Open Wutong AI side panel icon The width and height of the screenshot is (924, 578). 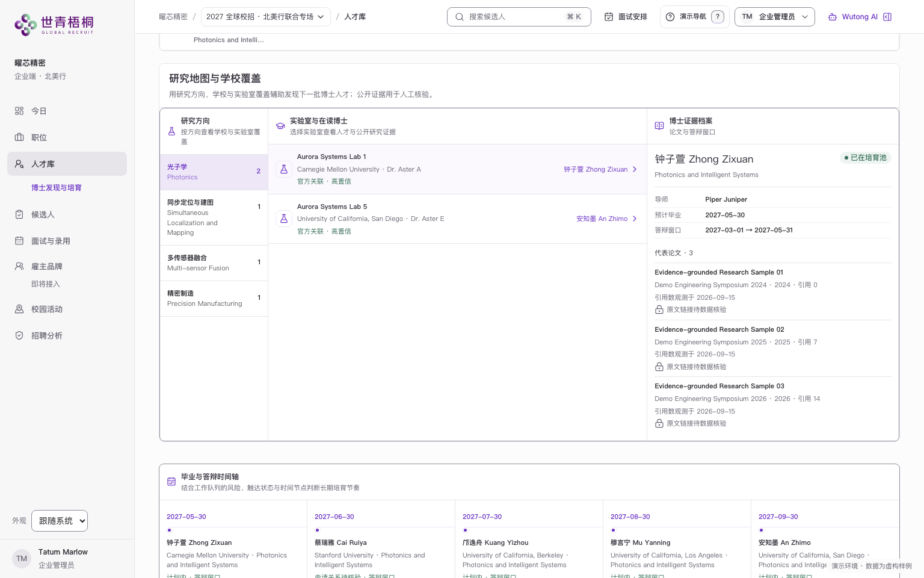(x=887, y=17)
